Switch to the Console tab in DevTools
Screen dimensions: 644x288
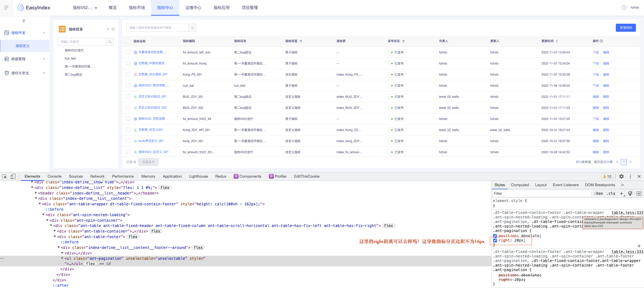[54, 176]
